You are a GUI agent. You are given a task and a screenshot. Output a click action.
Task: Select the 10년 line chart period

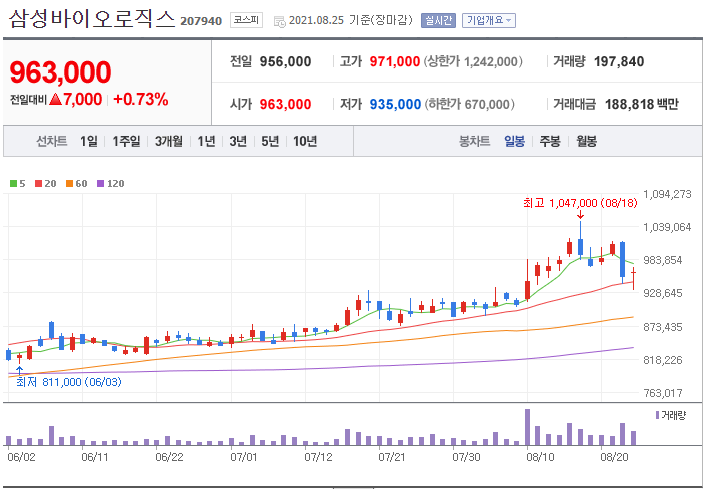click(305, 142)
